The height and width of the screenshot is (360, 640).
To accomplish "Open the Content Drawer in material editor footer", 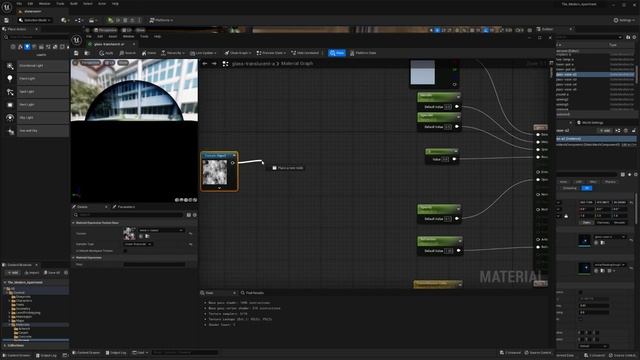I will tap(86, 353).
